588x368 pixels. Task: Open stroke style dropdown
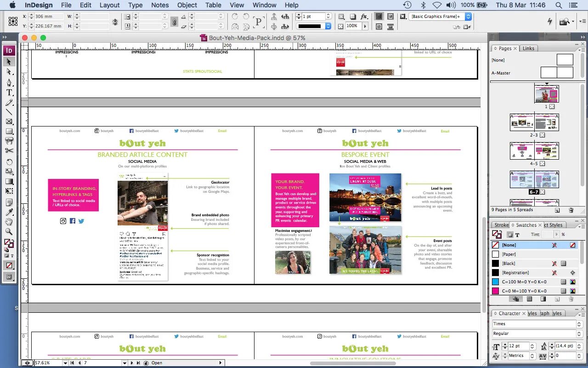coord(328,26)
